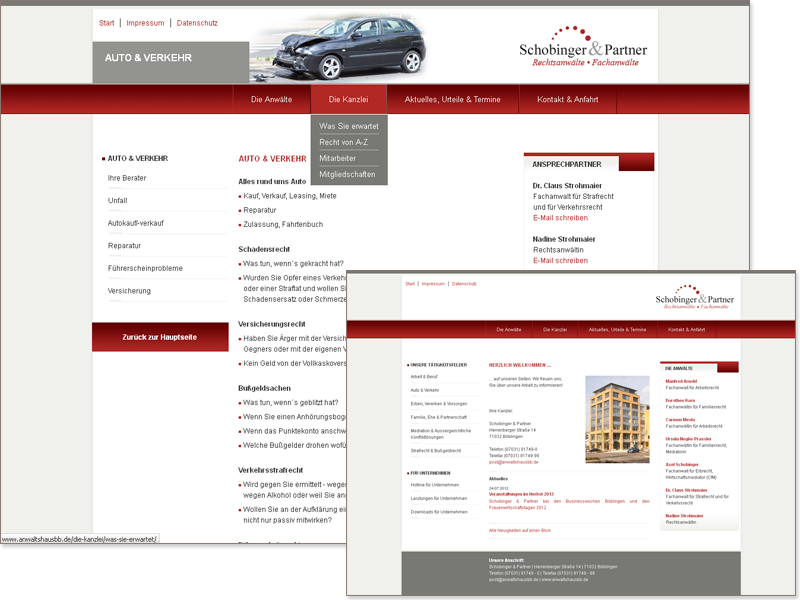The height and width of the screenshot is (600, 800).
Task: Open Dorothee Korn's profile in Die Anwälte list
Action: click(680, 401)
